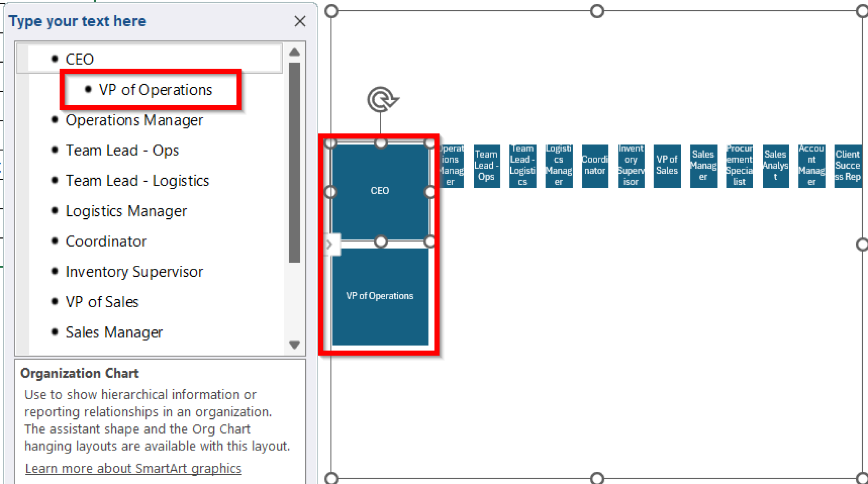Click the Coordinator shape in the diagram
The image size is (868, 484).
(x=595, y=166)
